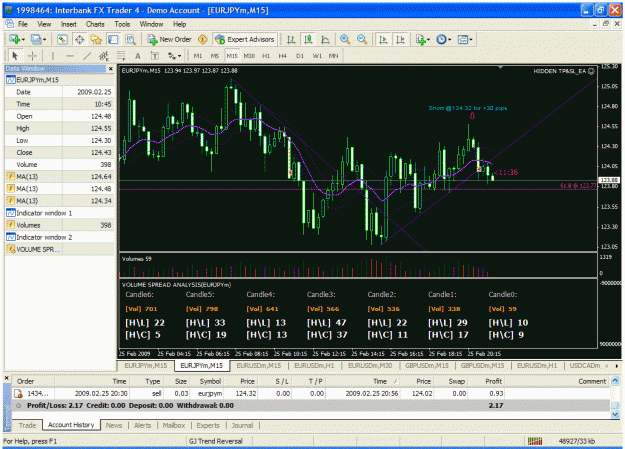
Task: Toggle the Terminal panel icon
Action: (x=113, y=39)
